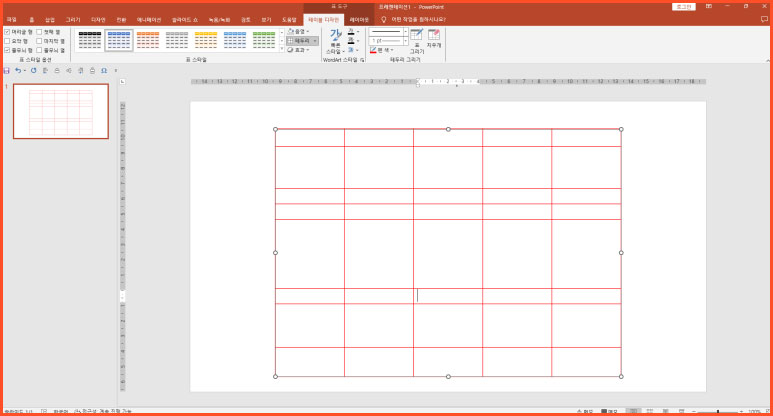Start slide show from status bar
Screen dimensions: 773x416
coord(681,411)
